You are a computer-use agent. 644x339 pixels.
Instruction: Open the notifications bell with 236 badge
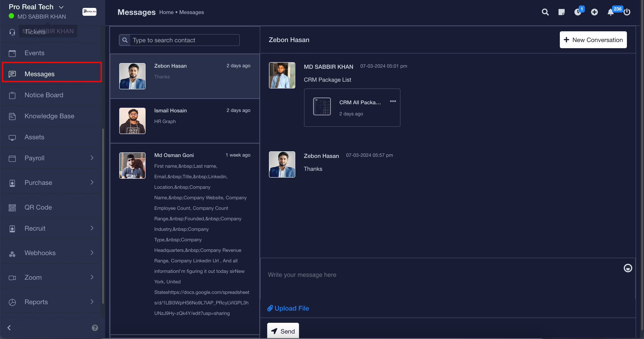(610, 12)
